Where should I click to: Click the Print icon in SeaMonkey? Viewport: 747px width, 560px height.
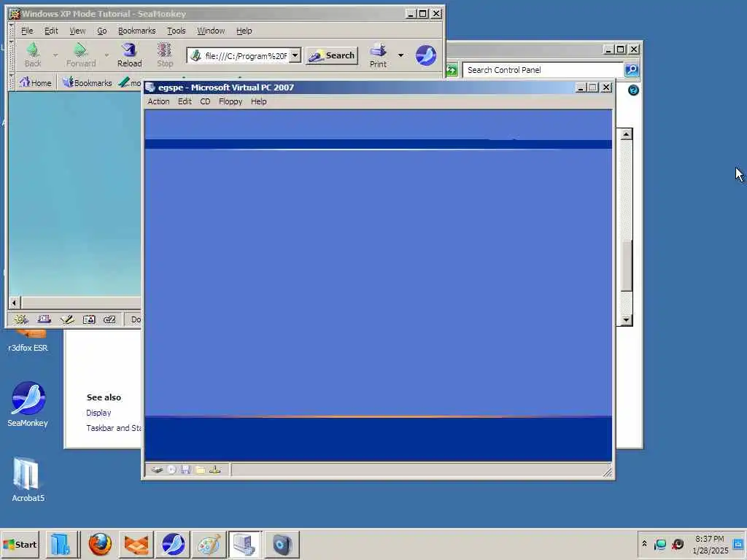pos(379,55)
